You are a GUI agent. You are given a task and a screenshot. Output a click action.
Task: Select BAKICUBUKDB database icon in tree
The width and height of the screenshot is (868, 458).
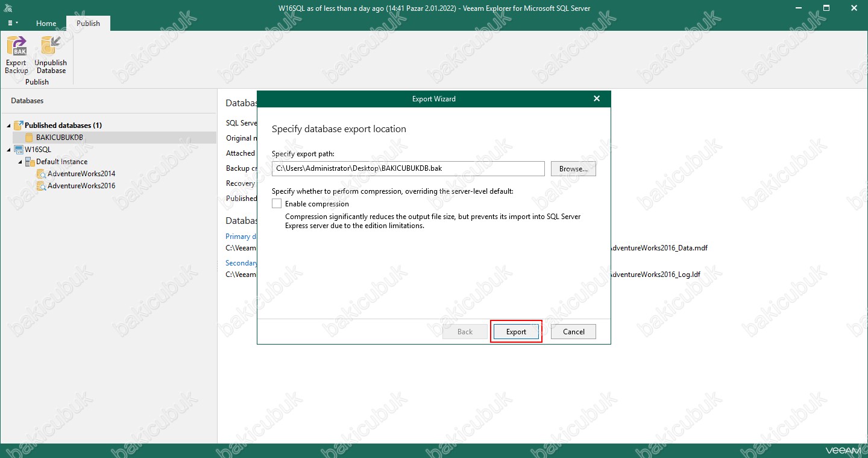click(x=29, y=138)
